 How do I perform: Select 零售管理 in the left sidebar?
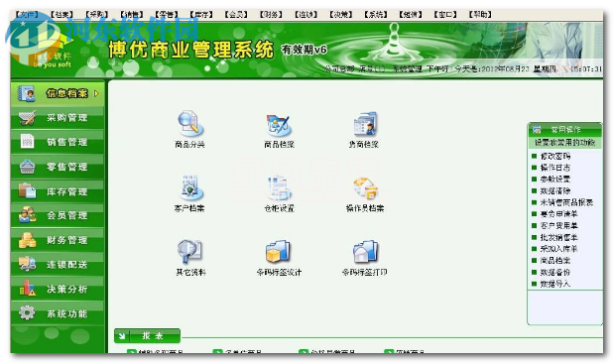pos(58,167)
